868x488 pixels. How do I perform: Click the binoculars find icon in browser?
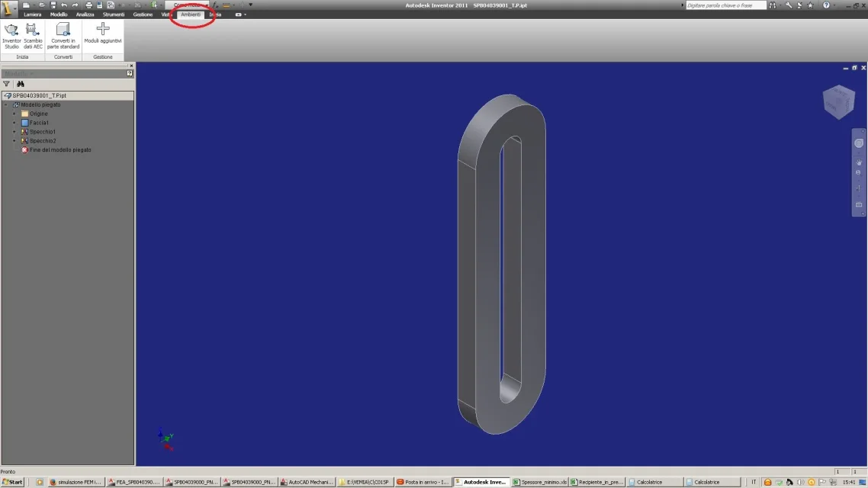[x=21, y=84]
